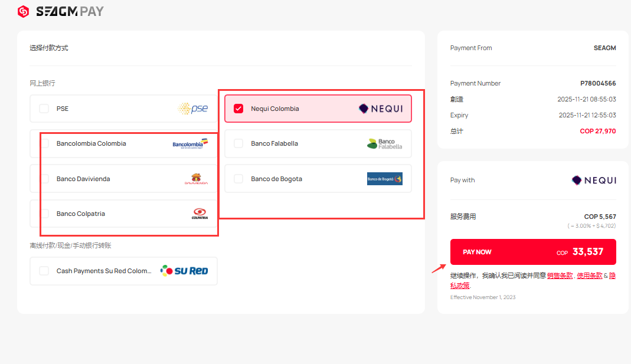
Task: Select the Cash Payments Su Red checkbox
Action: [44, 271]
